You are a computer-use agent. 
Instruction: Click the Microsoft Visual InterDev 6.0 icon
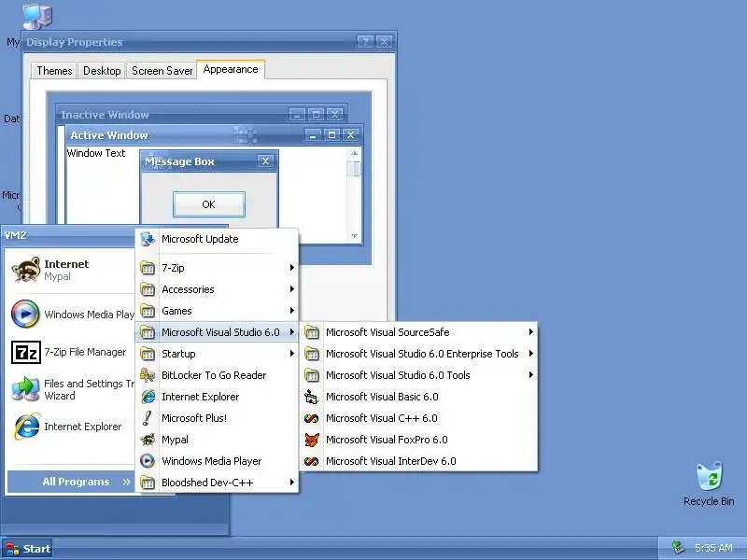pos(311,461)
